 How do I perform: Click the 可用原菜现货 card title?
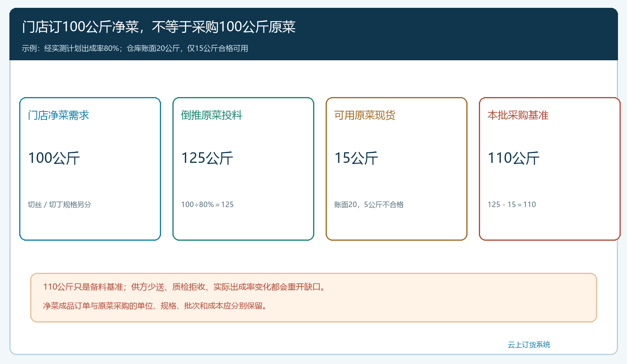point(365,115)
